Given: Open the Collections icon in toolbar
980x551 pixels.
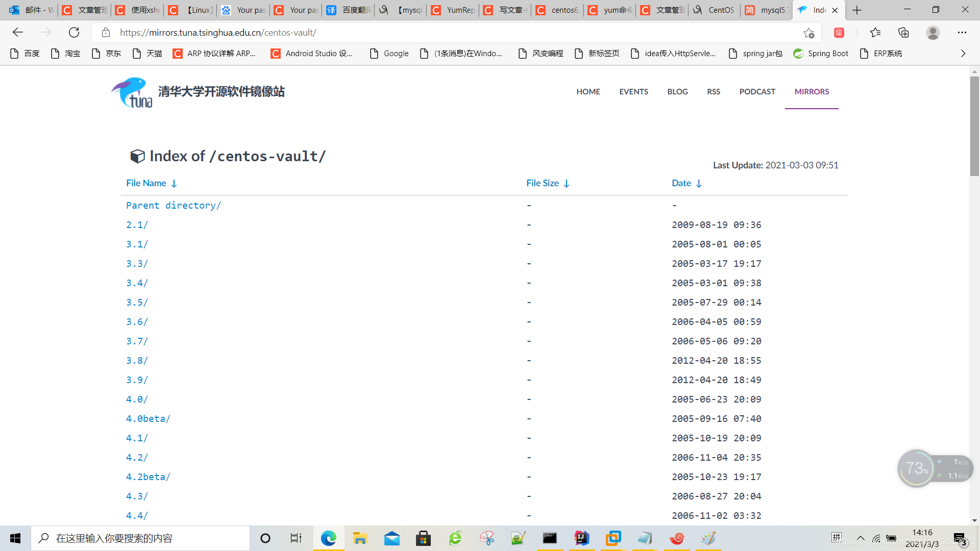Looking at the screenshot, I should (903, 33).
